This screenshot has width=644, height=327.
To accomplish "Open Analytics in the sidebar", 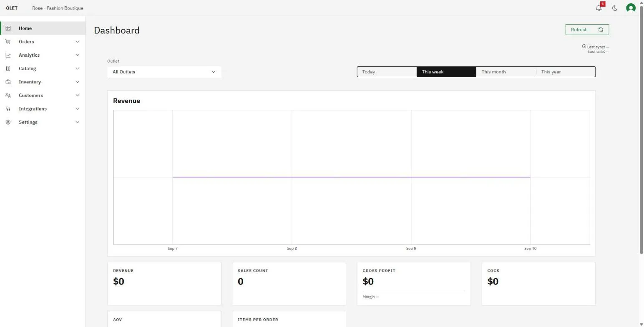I will (43, 55).
